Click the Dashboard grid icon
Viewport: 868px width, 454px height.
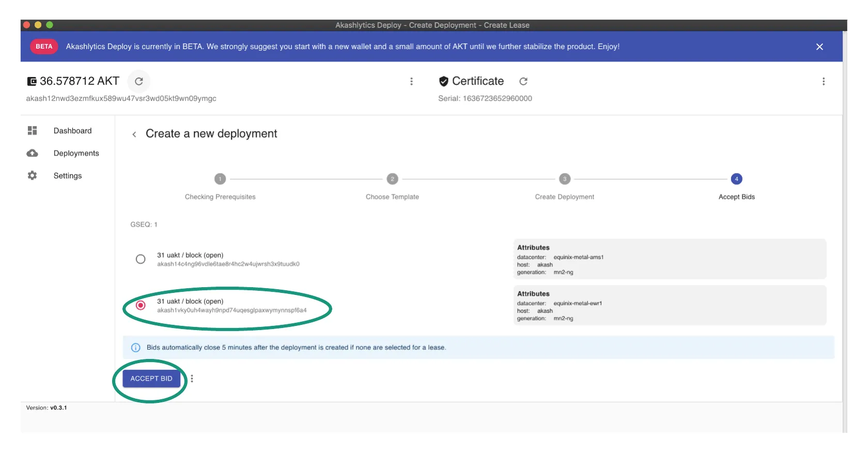[x=32, y=131]
